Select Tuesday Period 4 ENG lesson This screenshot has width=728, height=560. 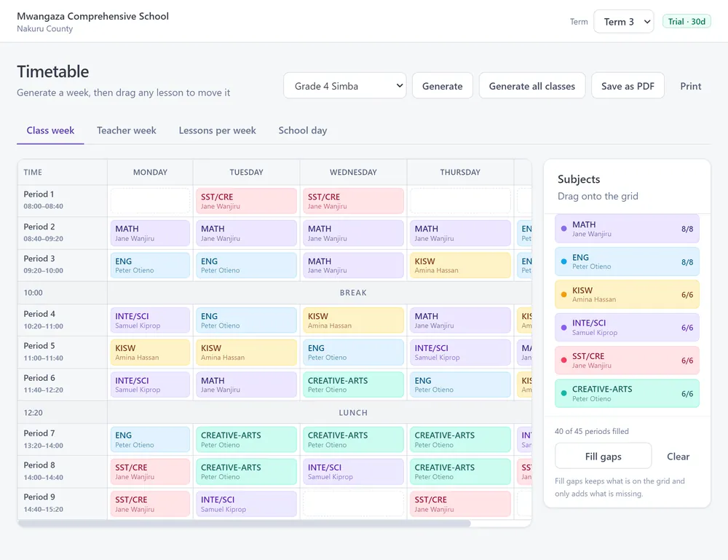[246, 320]
